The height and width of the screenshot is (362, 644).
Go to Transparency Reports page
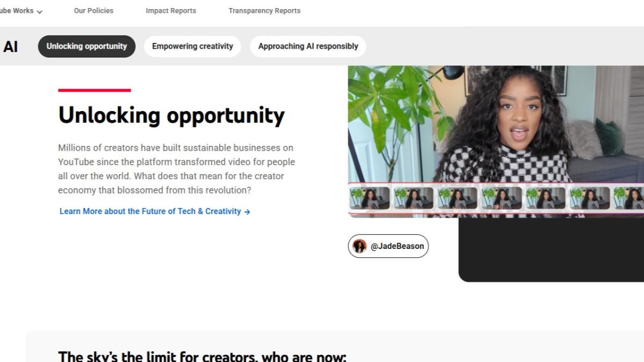pyautogui.click(x=264, y=11)
